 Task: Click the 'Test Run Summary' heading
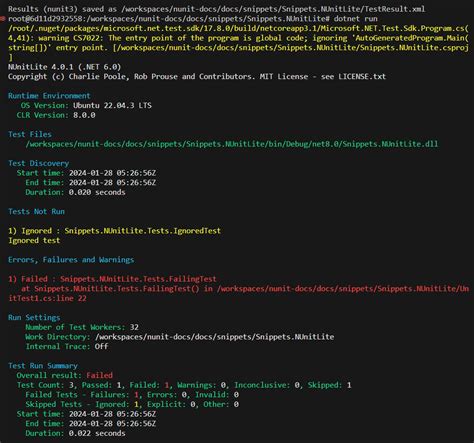(43, 366)
